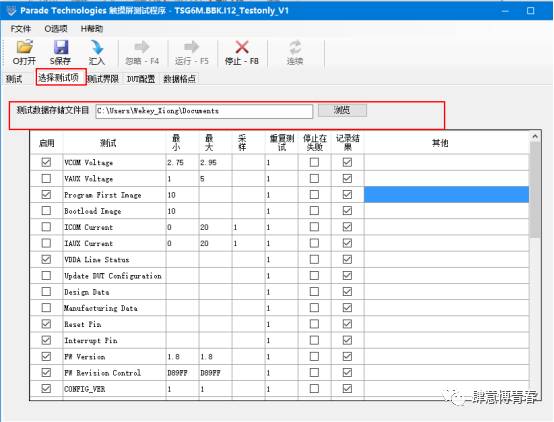Switch to the 测试界限 tab

click(x=103, y=79)
